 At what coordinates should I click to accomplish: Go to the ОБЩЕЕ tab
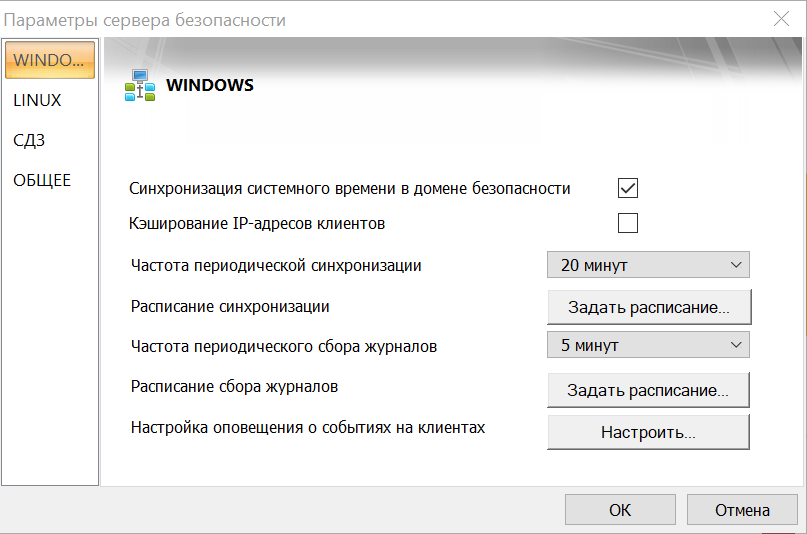pyautogui.click(x=42, y=180)
